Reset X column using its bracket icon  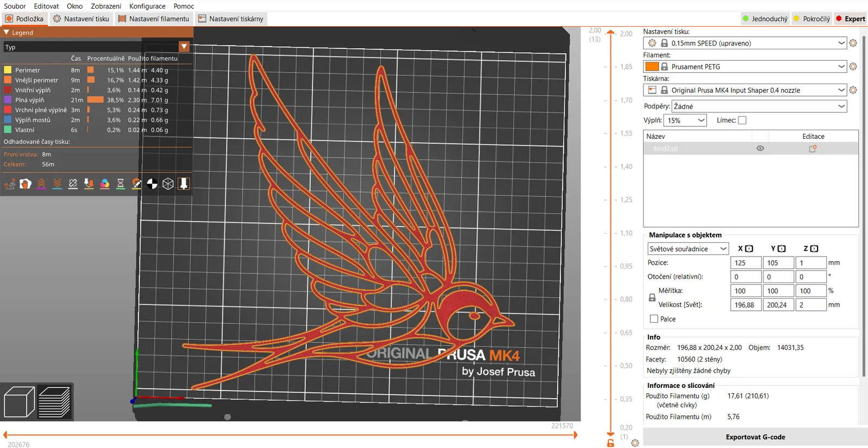(x=749, y=248)
